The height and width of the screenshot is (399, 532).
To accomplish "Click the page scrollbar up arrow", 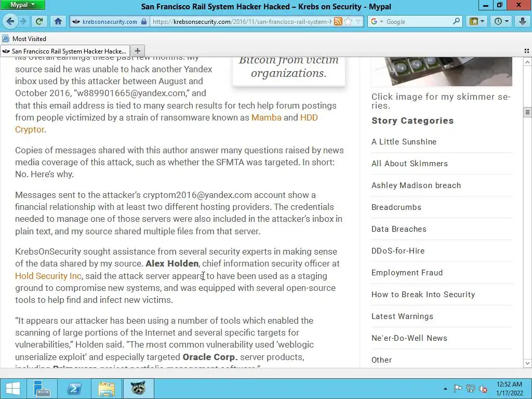I will click(527, 62).
